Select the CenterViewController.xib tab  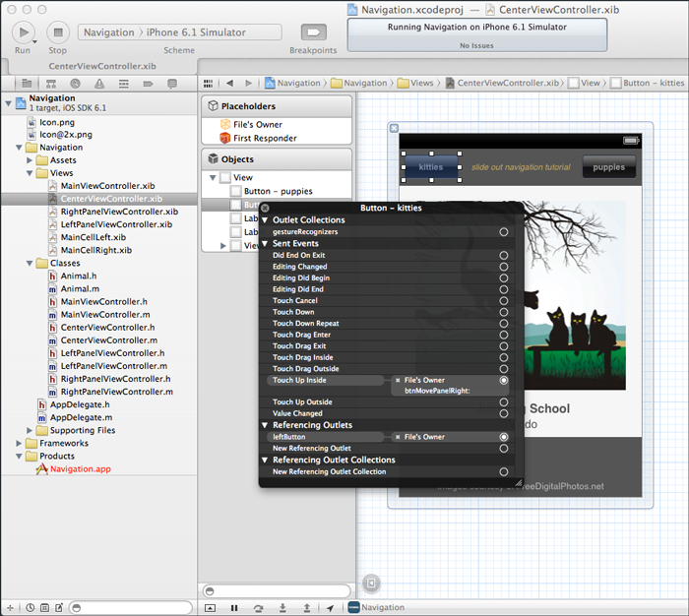click(x=102, y=66)
